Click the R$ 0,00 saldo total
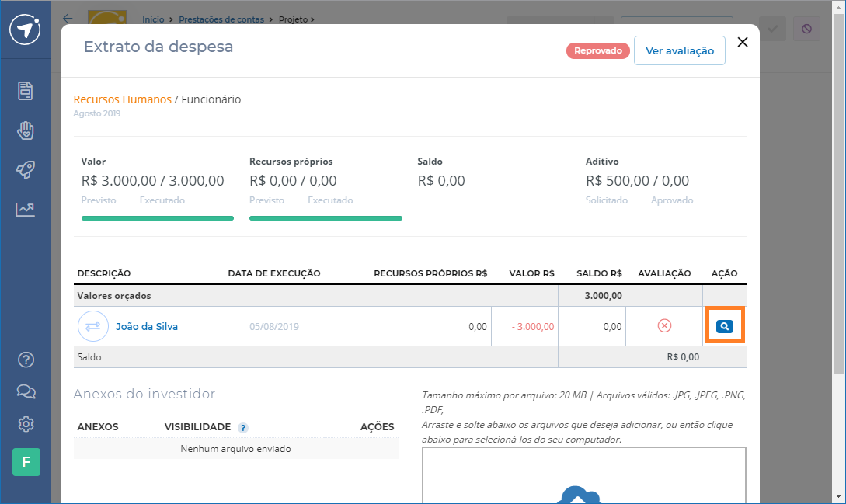The image size is (846, 504). (x=683, y=357)
